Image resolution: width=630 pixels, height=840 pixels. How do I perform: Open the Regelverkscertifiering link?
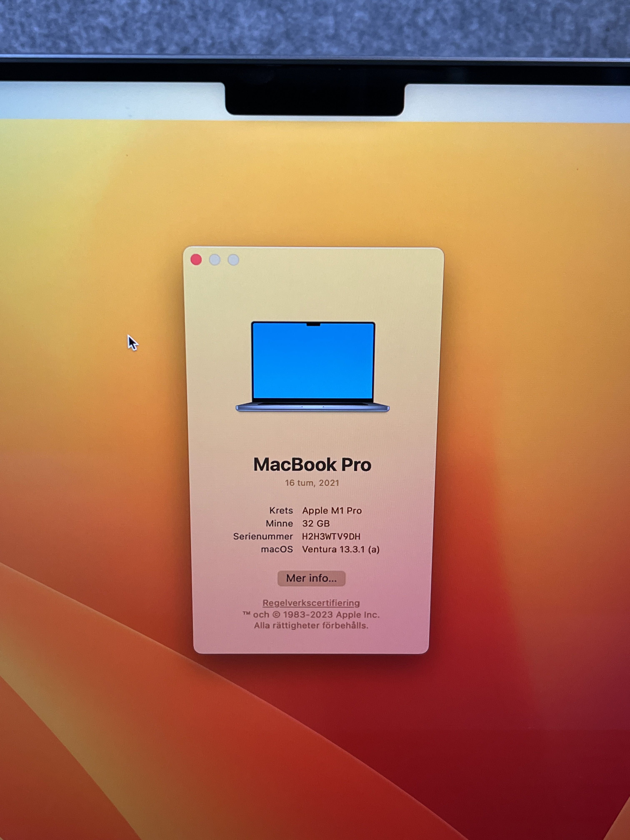[x=311, y=603]
